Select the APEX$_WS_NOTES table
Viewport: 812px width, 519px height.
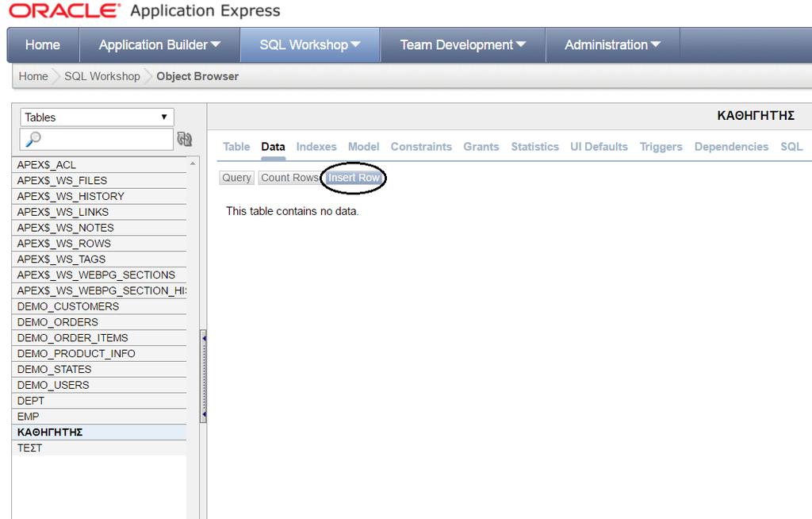99,228
